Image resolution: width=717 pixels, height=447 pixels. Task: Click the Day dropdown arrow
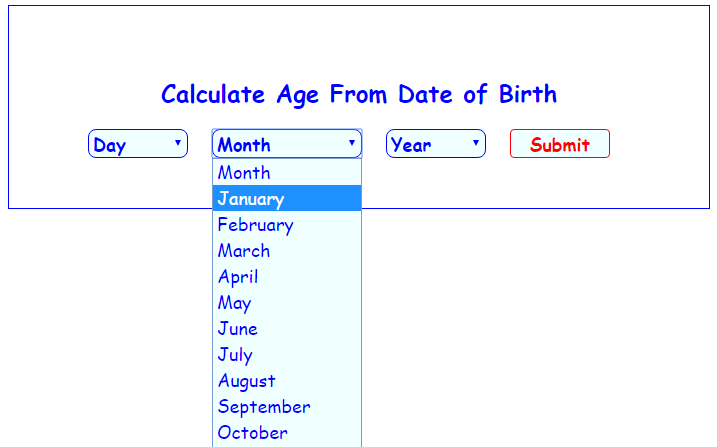178,143
